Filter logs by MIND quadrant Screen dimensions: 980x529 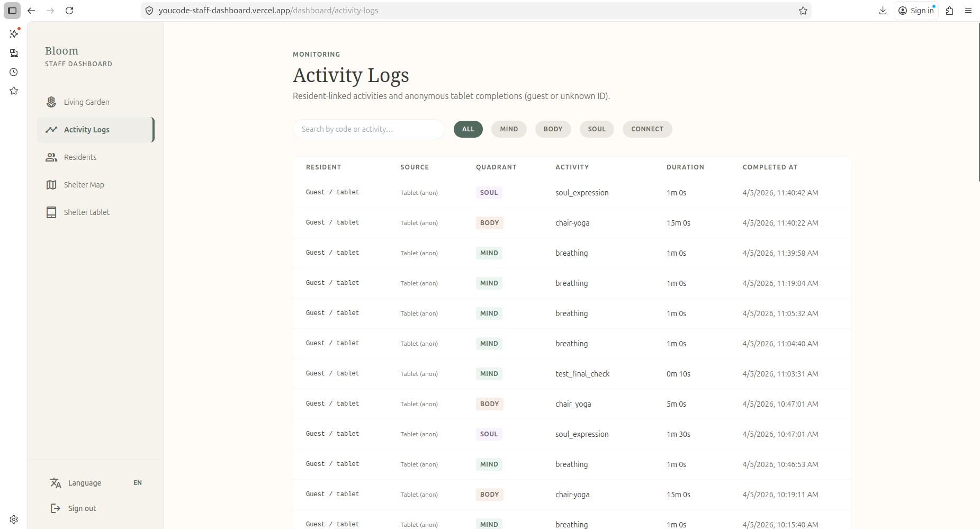509,129
